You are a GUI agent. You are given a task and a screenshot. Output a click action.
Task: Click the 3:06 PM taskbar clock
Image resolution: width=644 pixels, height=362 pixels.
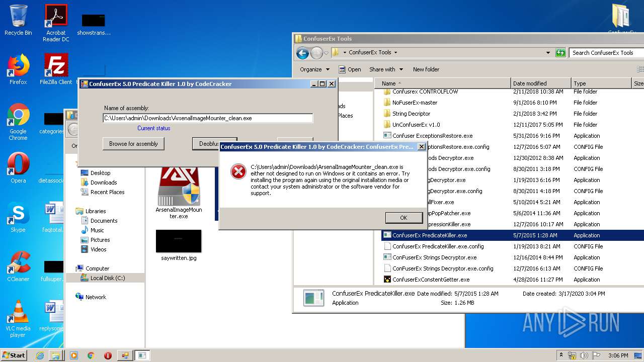[x=618, y=355]
